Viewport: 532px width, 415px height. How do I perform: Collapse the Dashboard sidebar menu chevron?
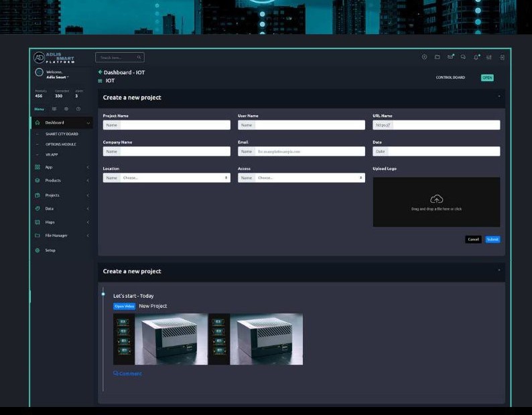point(88,122)
